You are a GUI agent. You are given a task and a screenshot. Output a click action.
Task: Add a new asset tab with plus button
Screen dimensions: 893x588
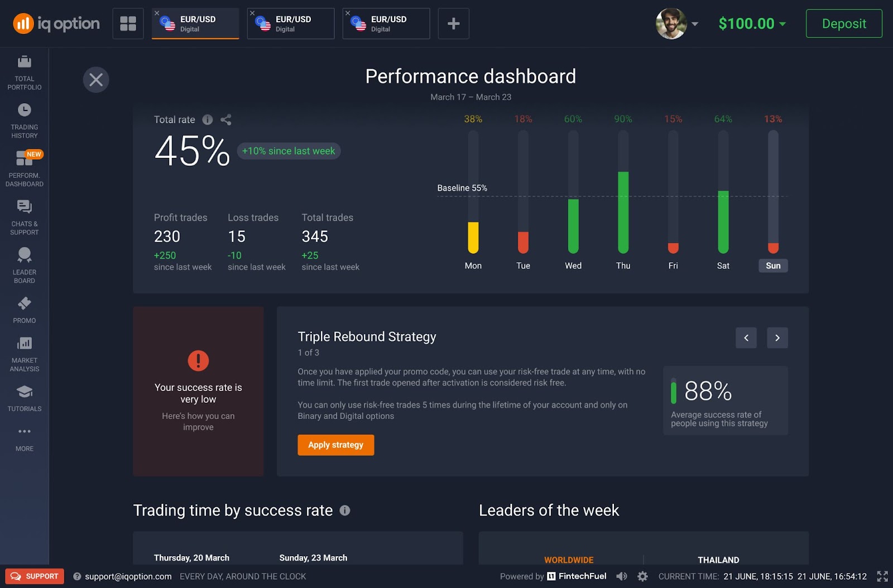[453, 23]
